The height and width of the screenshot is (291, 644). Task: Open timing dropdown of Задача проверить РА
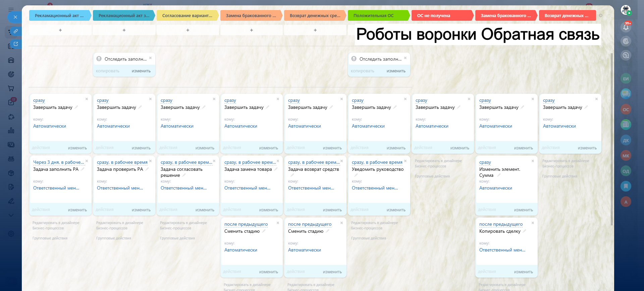pos(122,162)
